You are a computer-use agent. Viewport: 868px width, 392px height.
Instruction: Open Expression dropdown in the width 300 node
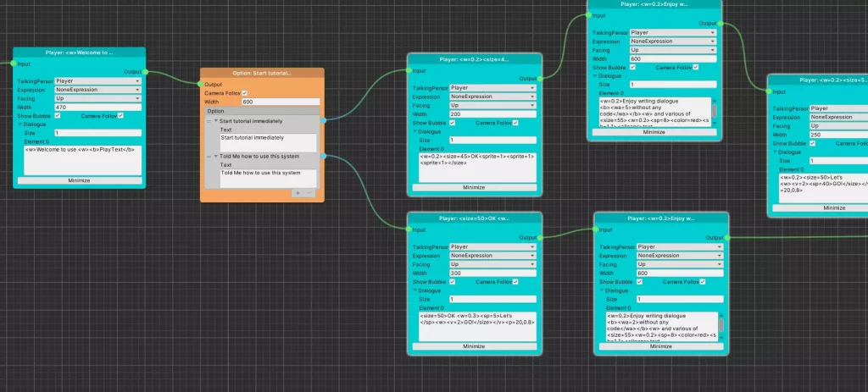tap(493, 255)
